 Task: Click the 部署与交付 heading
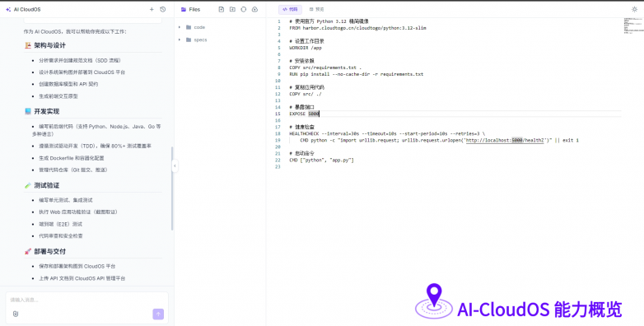click(49, 251)
